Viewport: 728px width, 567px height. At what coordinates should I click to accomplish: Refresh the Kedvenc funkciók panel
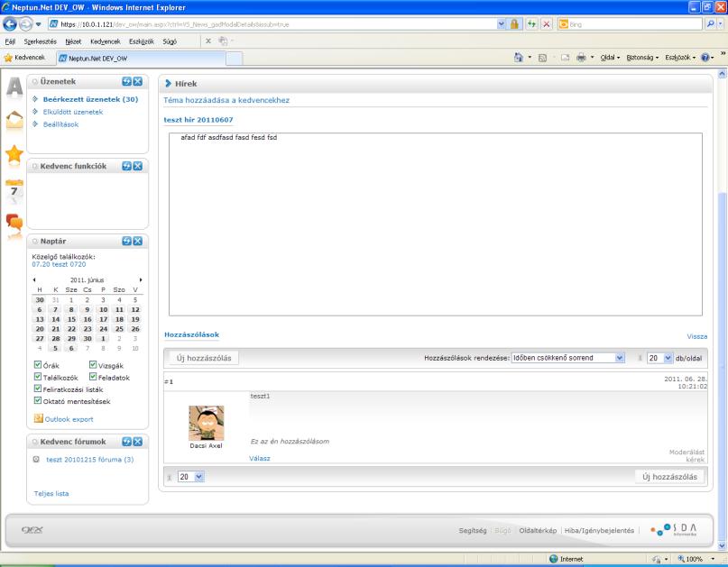click(x=127, y=166)
